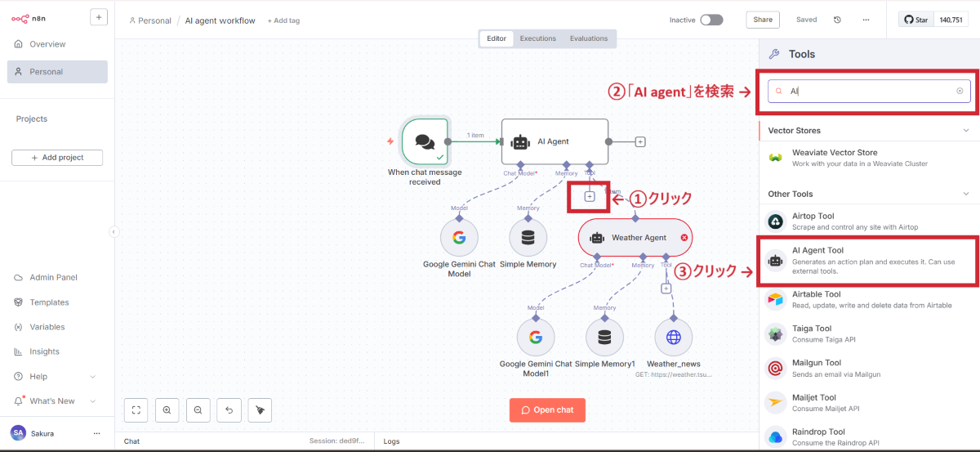Clear the tools search field text
This screenshot has height=452, width=980.
(x=960, y=92)
